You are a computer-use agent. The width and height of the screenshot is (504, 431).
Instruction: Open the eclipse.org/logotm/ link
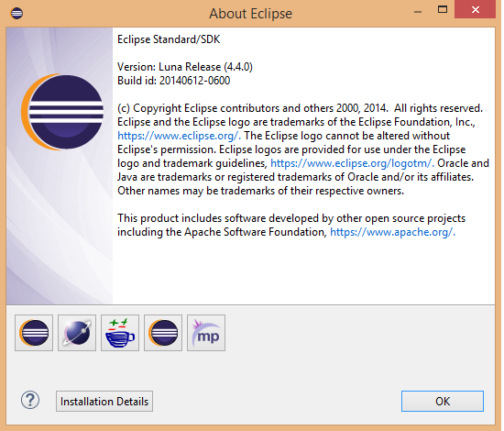tap(352, 163)
